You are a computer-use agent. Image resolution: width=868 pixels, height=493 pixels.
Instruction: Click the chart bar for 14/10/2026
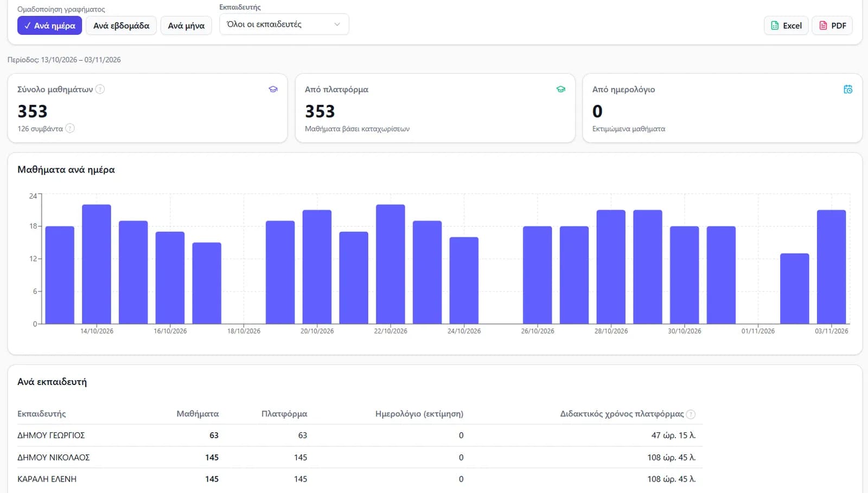pyautogui.click(x=97, y=264)
